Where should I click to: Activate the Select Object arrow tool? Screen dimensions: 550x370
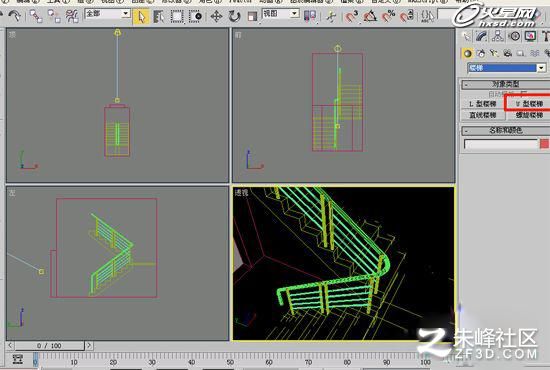click(141, 16)
